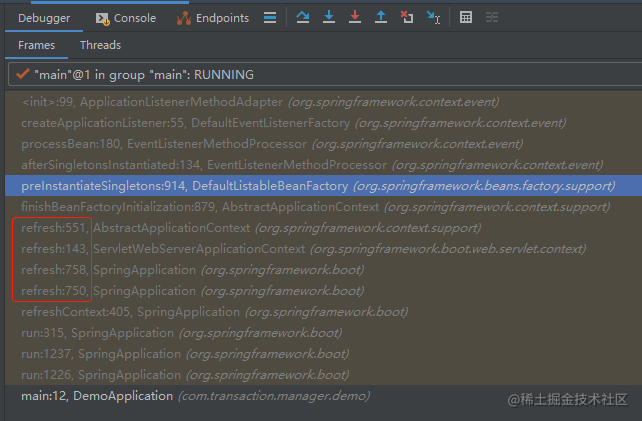The width and height of the screenshot is (642, 421).
Task: Click the Show Execution Point lines icon
Action: click(x=270, y=18)
